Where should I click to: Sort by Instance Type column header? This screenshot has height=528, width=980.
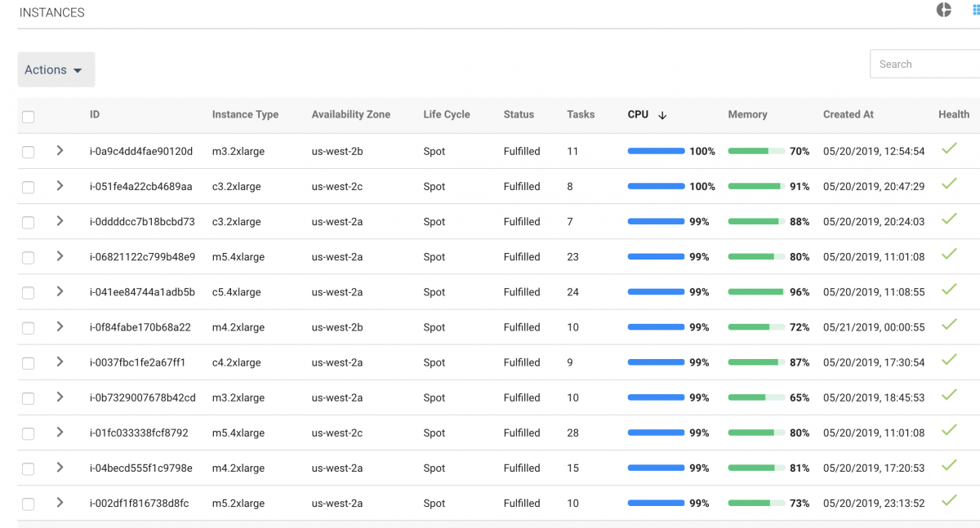pos(245,115)
